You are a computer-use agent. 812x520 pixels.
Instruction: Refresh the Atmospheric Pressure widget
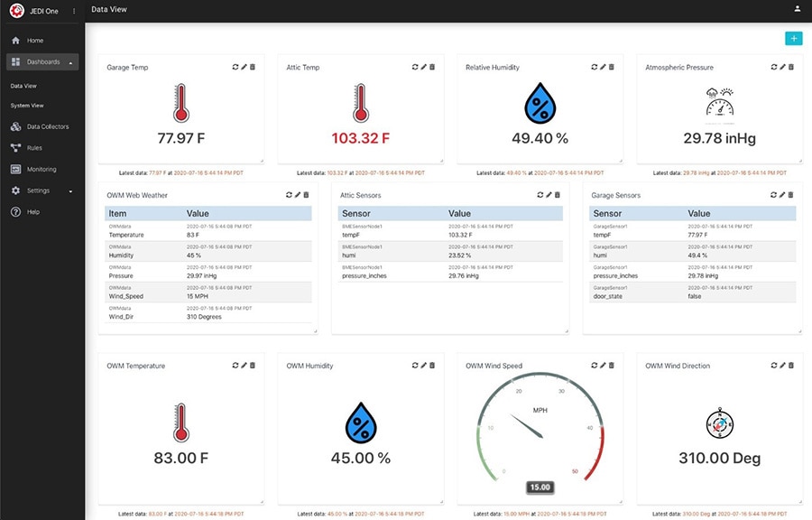[773, 67]
